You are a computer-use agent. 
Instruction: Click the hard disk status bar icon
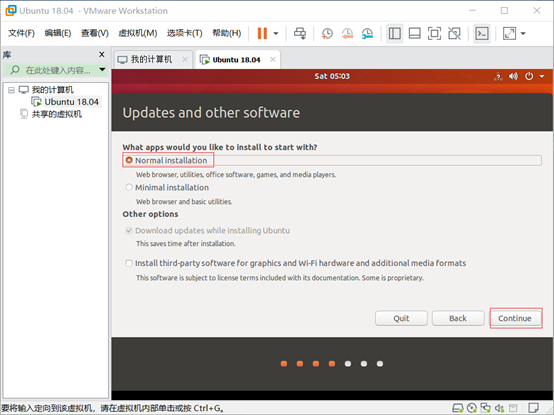click(458, 408)
